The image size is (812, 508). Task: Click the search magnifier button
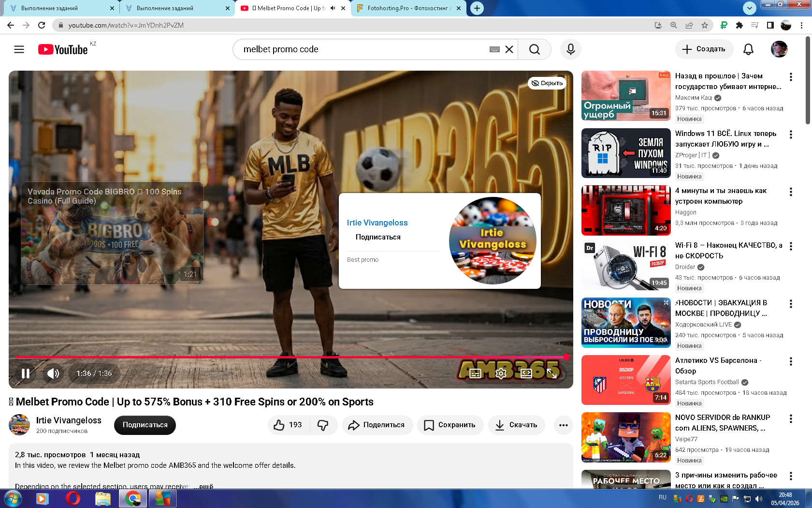coord(534,49)
